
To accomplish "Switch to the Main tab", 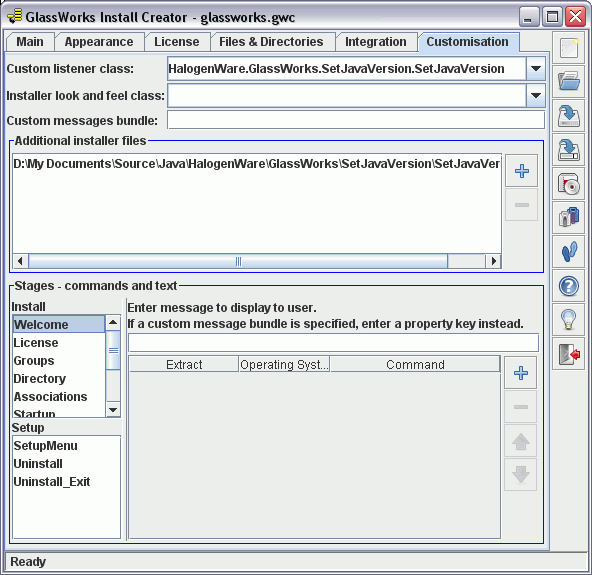I will (x=30, y=42).
